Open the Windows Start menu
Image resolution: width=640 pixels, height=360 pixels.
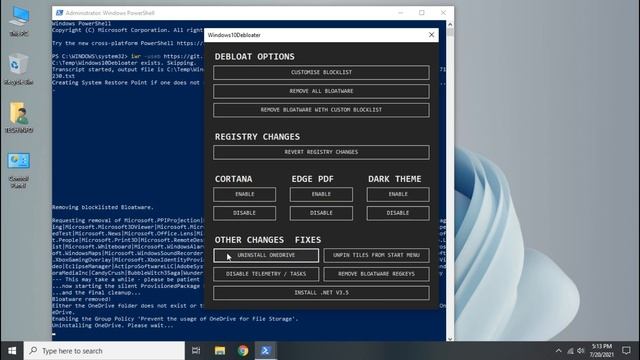pyautogui.click(x=12, y=351)
